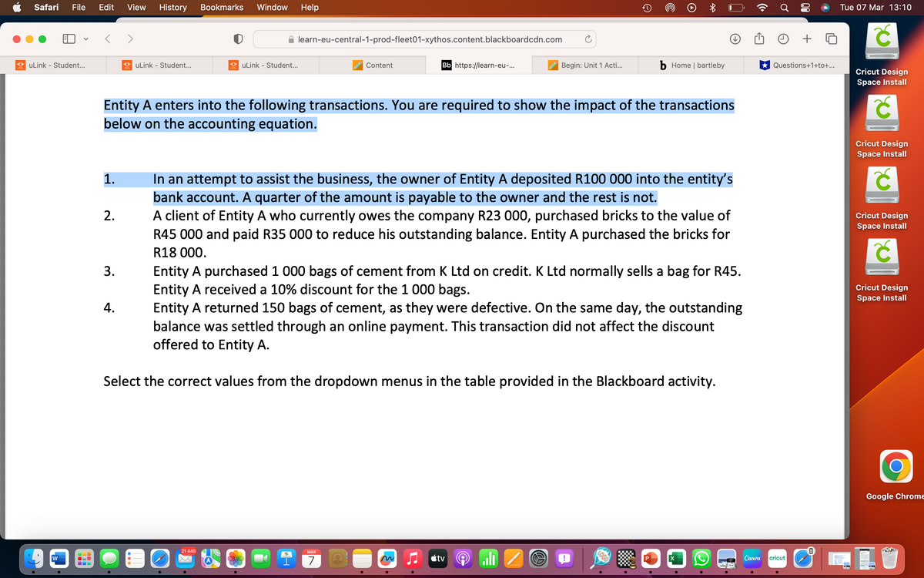
Task: Open the Window menu
Action: pyautogui.click(x=272, y=7)
